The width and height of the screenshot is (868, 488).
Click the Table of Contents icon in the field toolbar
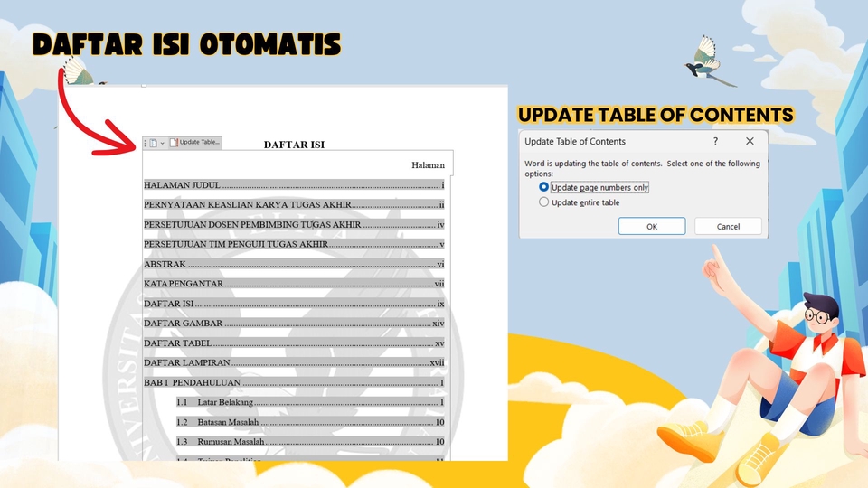[153, 143]
